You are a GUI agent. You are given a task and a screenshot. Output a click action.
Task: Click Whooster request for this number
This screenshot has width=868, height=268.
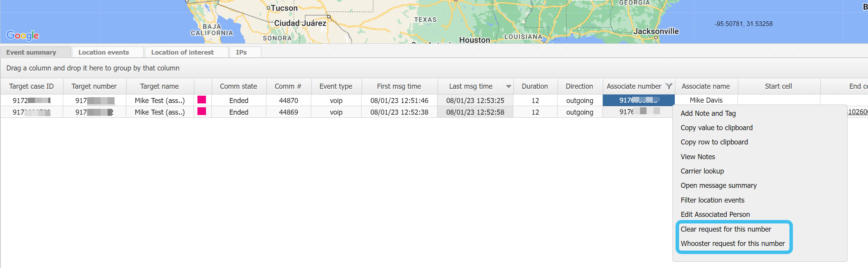(732, 244)
